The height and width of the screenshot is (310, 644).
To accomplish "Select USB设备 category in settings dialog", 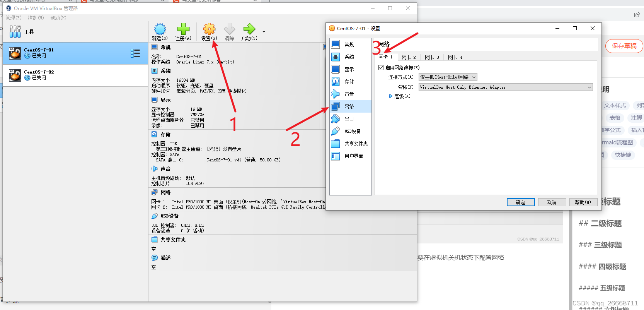I will [351, 131].
